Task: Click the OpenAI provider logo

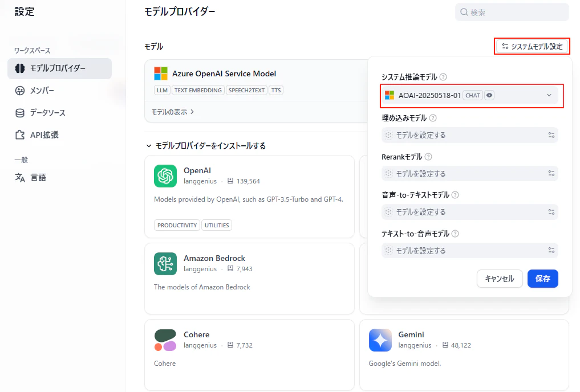Action: click(x=165, y=176)
